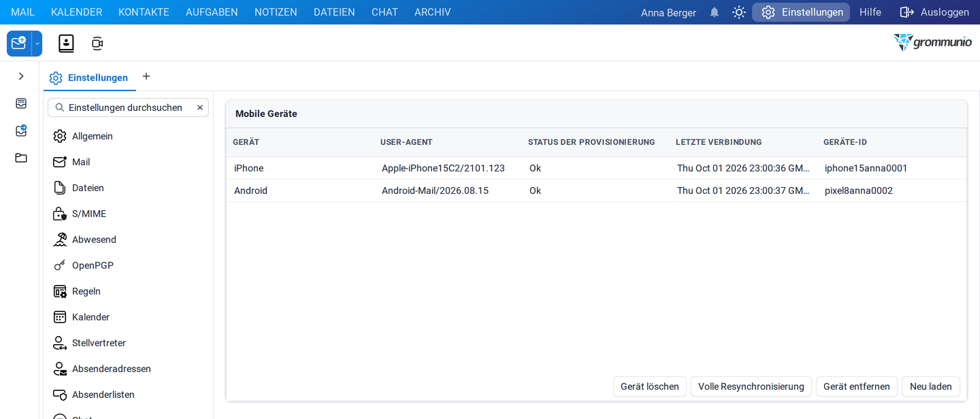Select the iPhone device row
The height and width of the screenshot is (419, 980).
point(596,168)
